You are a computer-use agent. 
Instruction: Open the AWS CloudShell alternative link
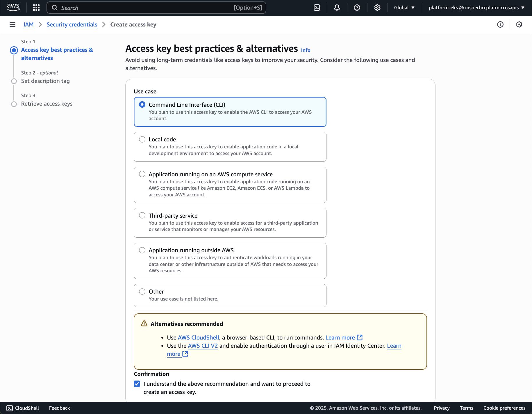tap(198, 337)
